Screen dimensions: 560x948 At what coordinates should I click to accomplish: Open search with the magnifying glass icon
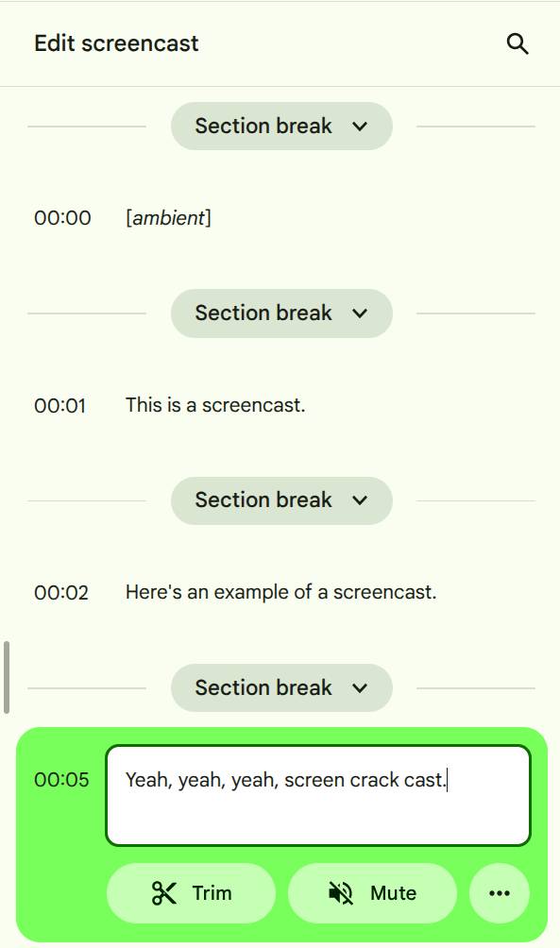[x=517, y=43]
